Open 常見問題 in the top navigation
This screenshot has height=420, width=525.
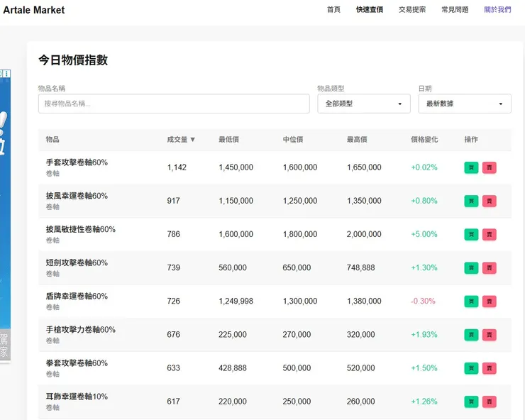[455, 10]
